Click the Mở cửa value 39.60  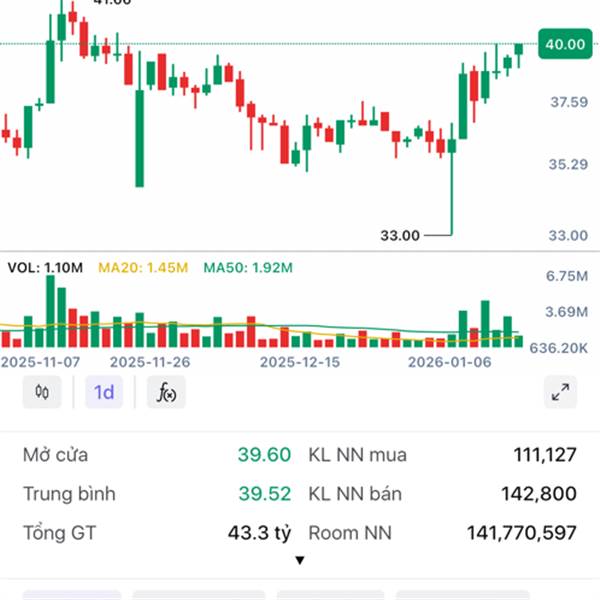pos(264,455)
